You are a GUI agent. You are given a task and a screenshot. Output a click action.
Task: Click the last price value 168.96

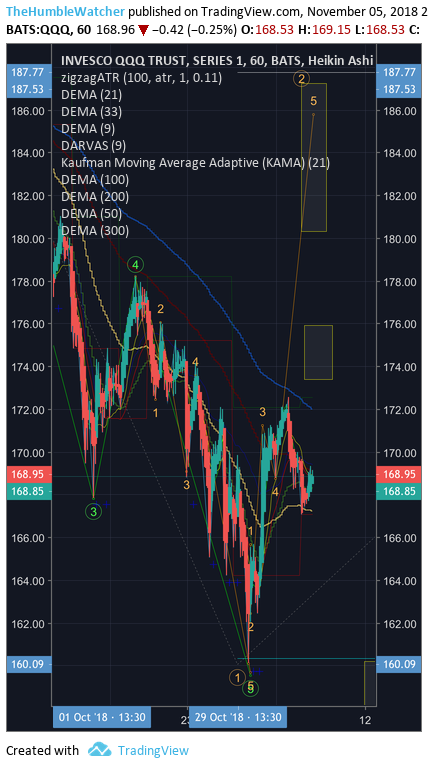pyautogui.click(x=116, y=30)
